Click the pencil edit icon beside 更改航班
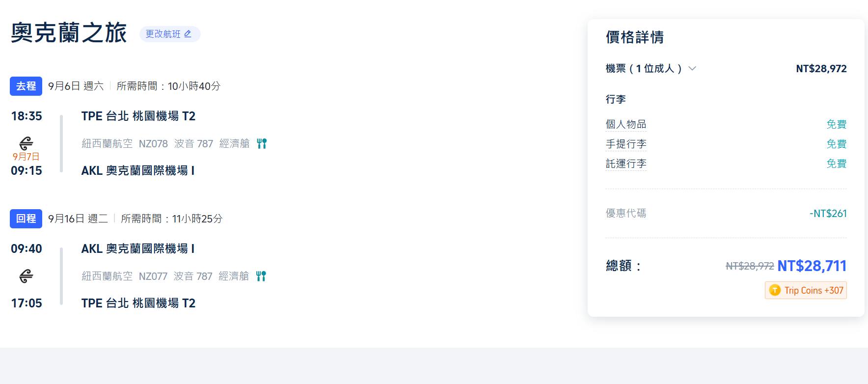The width and height of the screenshot is (868, 384). click(x=188, y=34)
